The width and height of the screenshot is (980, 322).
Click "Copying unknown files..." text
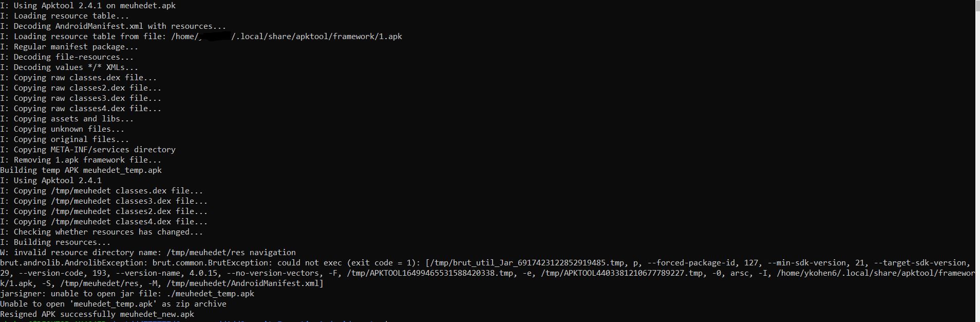(62, 129)
